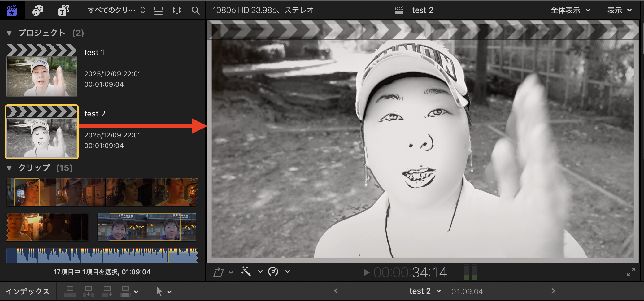Viewport: 644px width, 301px height.
Task: Go back in timeline history arrow
Action: 336,291
